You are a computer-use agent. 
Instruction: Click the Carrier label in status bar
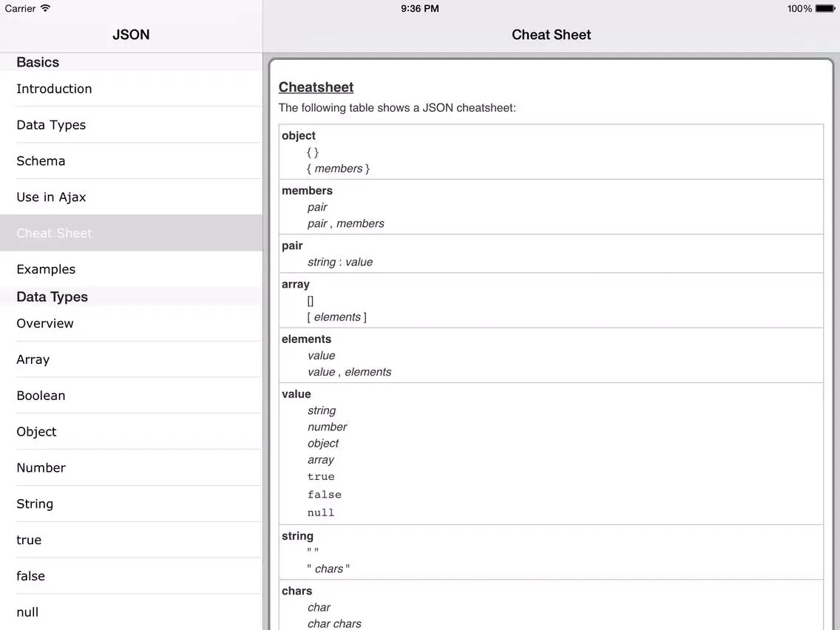21,9
